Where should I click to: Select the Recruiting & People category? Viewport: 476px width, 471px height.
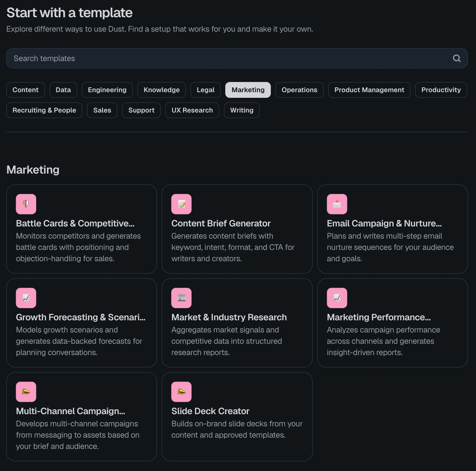(44, 110)
